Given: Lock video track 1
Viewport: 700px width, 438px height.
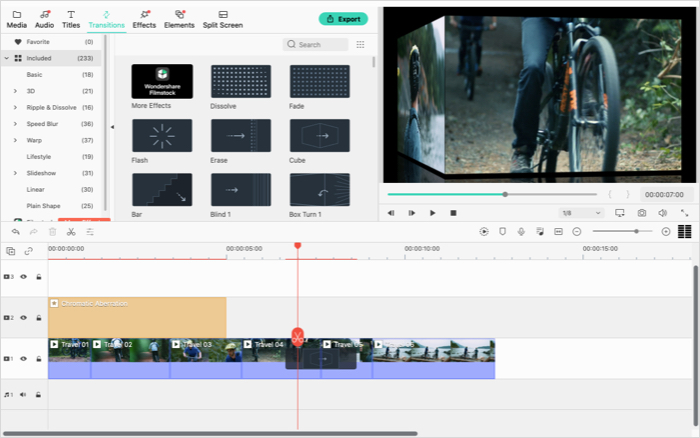Looking at the screenshot, I should (x=39, y=359).
